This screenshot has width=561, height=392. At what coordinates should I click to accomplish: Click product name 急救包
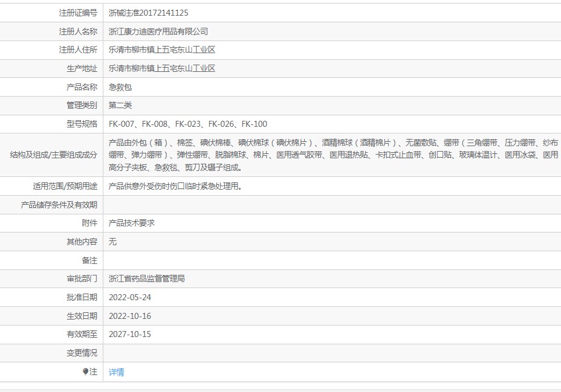120,87
